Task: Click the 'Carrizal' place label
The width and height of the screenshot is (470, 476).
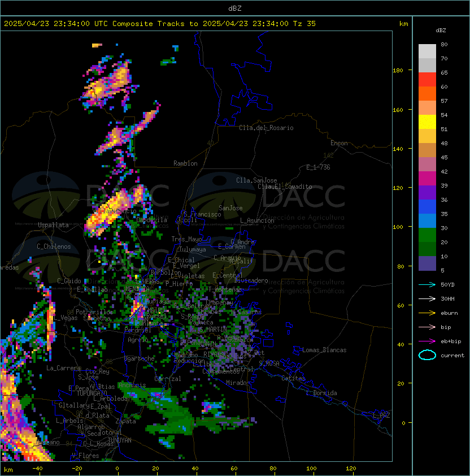Action: [168, 379]
